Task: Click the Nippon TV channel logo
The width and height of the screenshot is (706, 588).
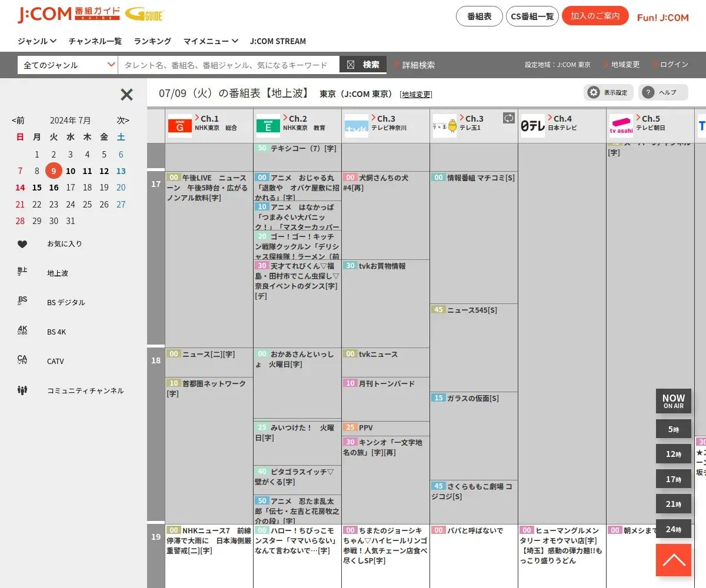Action: (533, 126)
